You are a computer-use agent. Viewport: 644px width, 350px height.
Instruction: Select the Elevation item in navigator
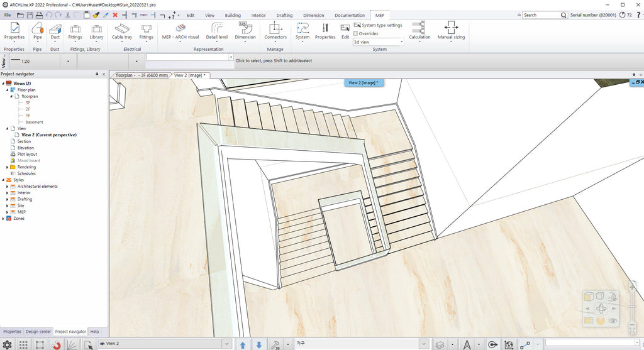tap(26, 148)
